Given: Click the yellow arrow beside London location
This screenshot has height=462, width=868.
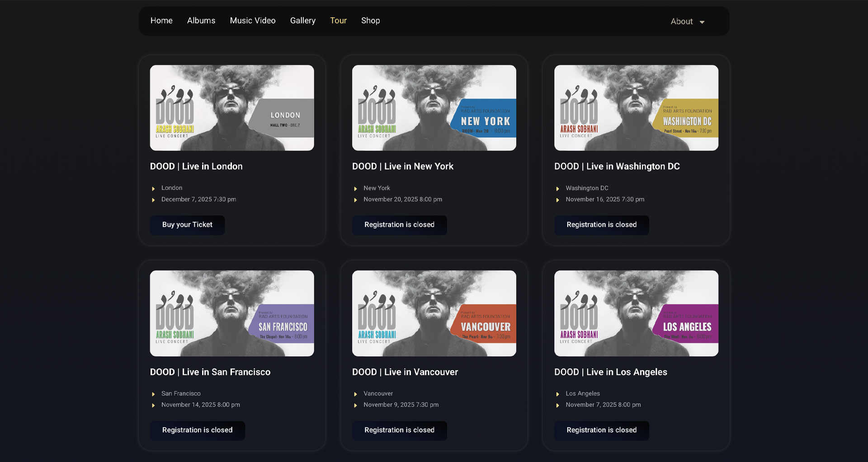Looking at the screenshot, I should coord(153,189).
